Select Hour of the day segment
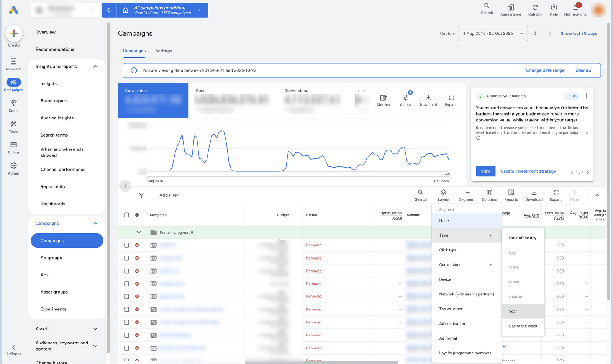 tap(523, 238)
